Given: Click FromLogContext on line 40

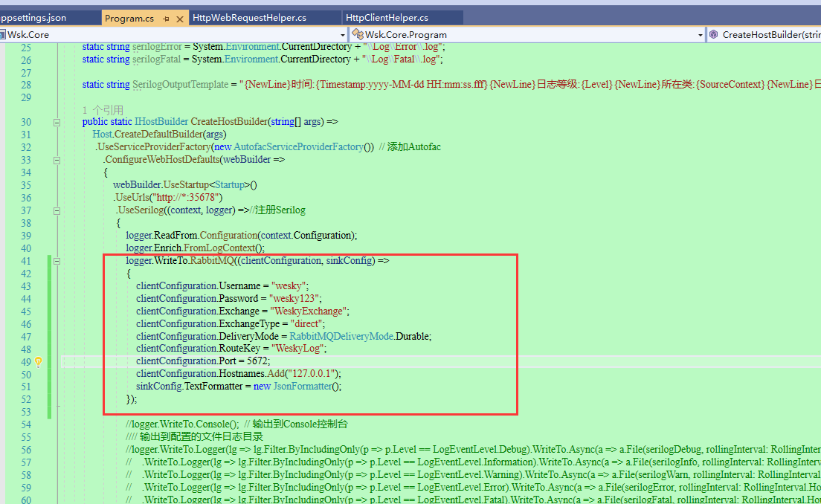Looking at the screenshot, I should pos(219,248).
